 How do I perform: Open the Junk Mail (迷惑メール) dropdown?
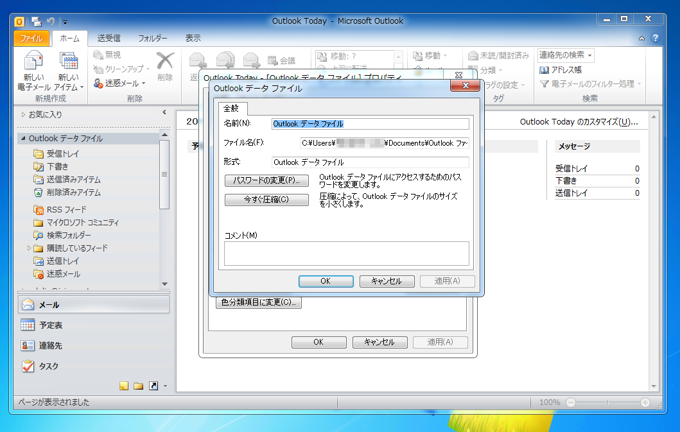(120, 83)
